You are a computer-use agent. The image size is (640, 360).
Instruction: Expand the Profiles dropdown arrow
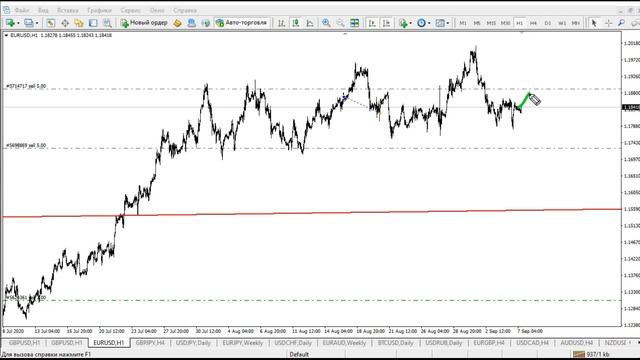pos(37,23)
